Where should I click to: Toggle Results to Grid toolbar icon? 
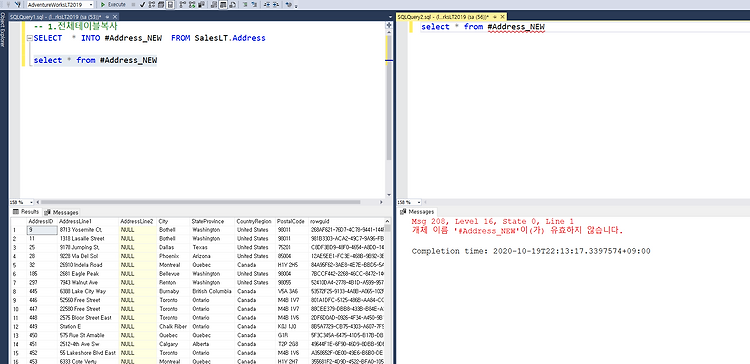coord(223,5)
